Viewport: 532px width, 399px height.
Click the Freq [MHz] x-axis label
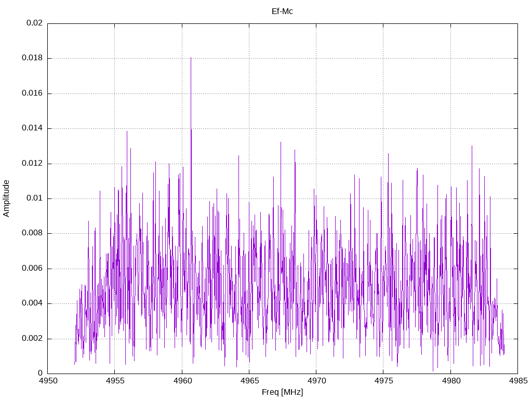point(282,392)
